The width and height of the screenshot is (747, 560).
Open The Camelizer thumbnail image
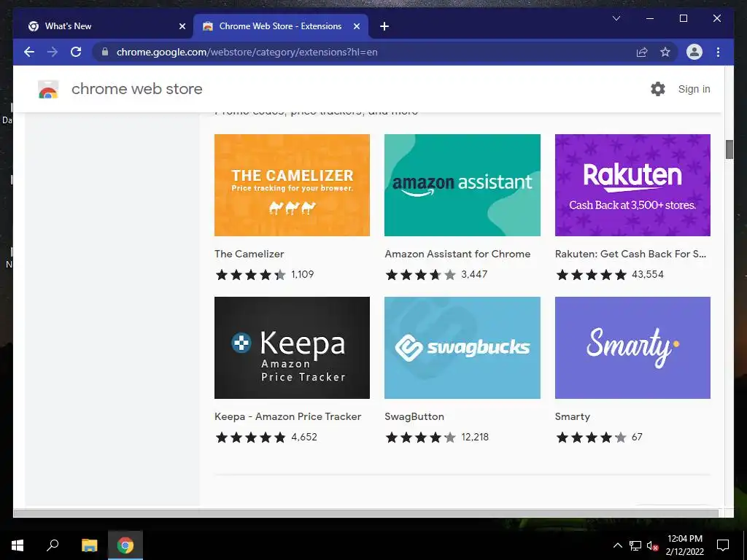pyautogui.click(x=292, y=184)
